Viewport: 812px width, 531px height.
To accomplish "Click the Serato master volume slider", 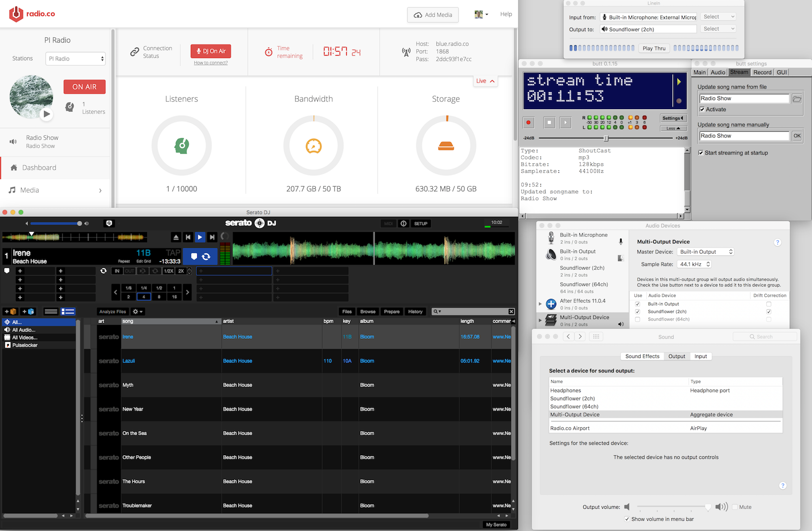I will click(x=56, y=224).
